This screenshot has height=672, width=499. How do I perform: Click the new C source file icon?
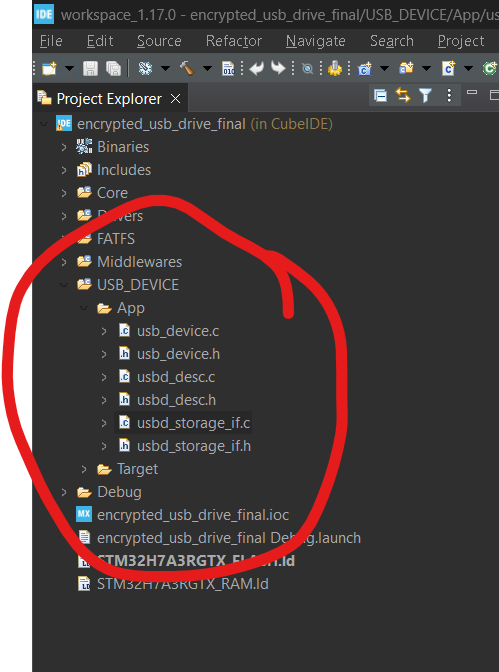tap(448, 68)
